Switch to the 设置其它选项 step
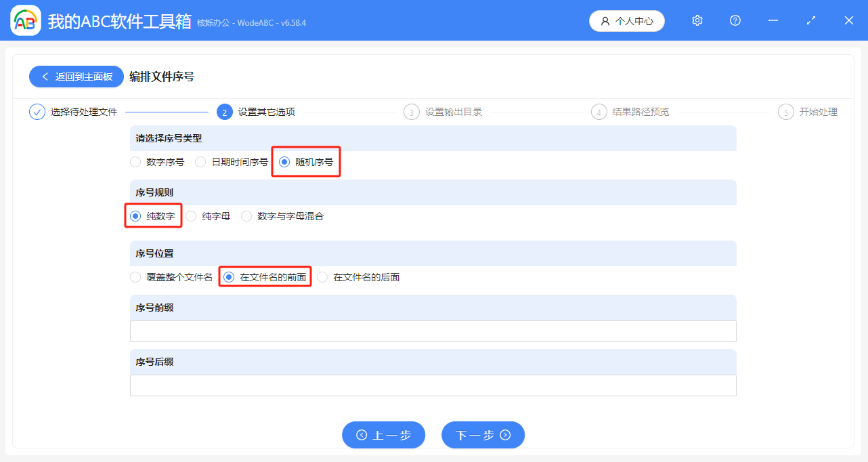 (x=224, y=111)
